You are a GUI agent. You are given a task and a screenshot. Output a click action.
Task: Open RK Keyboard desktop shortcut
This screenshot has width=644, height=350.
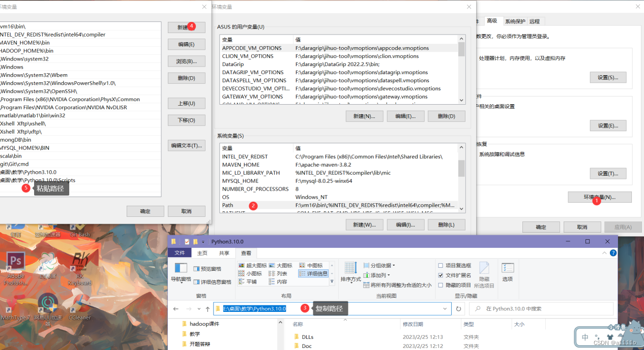coord(80,268)
